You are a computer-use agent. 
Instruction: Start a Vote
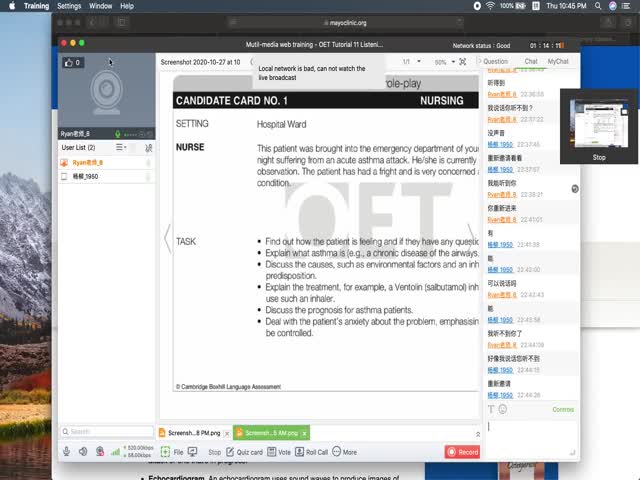pyautogui.click(x=279, y=452)
